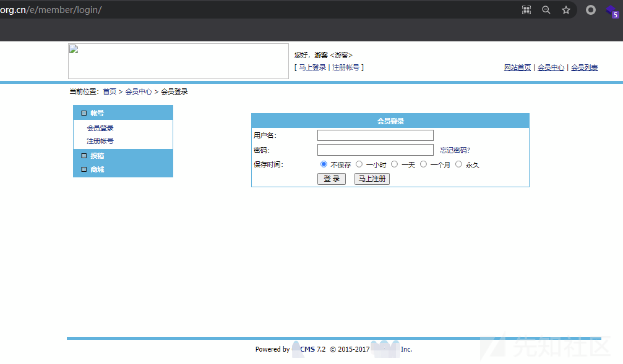Click the 马上注册 button in login form
The height and width of the screenshot is (364, 623).
[372, 179]
